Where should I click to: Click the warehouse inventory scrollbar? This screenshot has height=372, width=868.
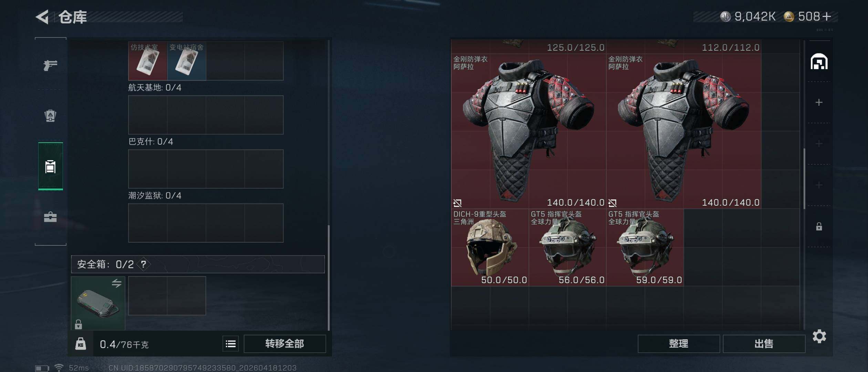804,179
